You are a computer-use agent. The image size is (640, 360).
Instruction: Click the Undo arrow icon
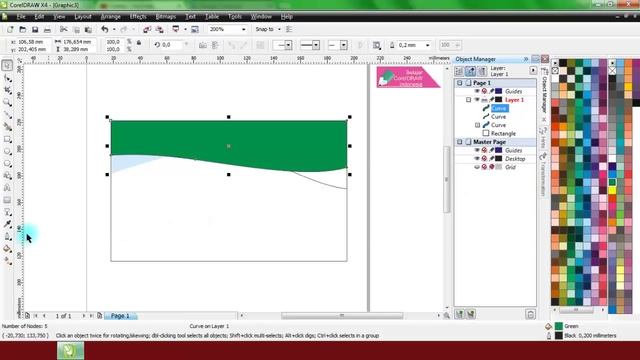tap(105, 29)
